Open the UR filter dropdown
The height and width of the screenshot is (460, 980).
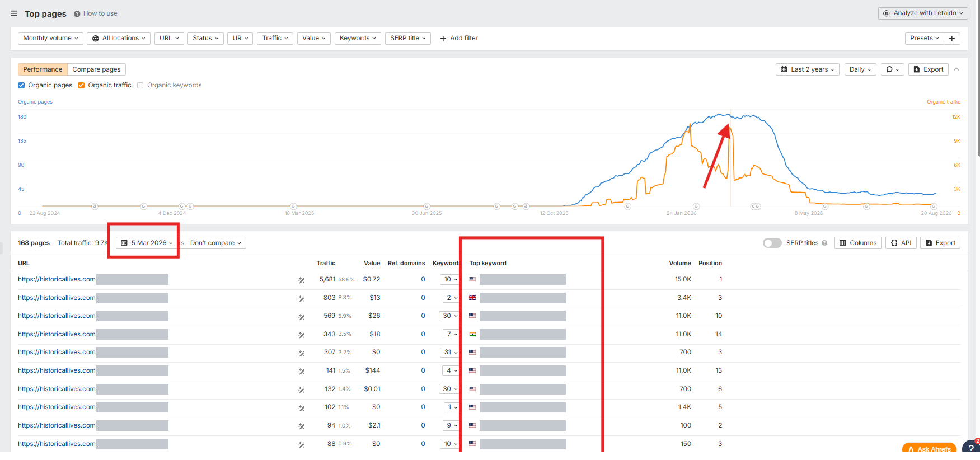[240, 38]
